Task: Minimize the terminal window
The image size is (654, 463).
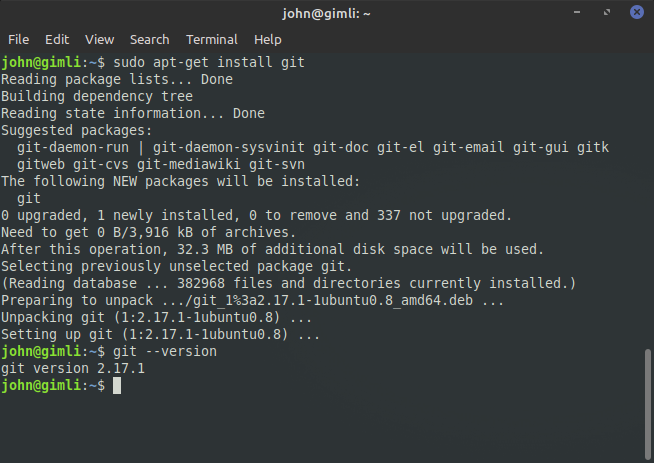Action: pos(577,12)
